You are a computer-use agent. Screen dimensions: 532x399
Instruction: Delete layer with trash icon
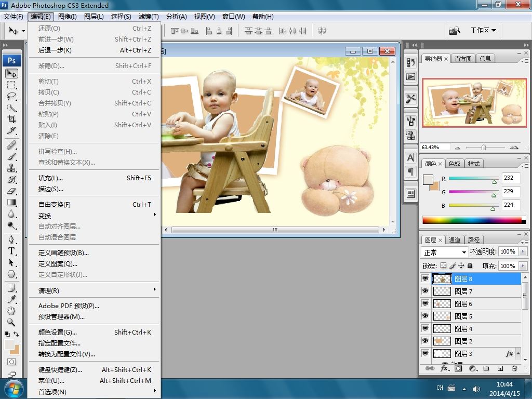[514, 368]
